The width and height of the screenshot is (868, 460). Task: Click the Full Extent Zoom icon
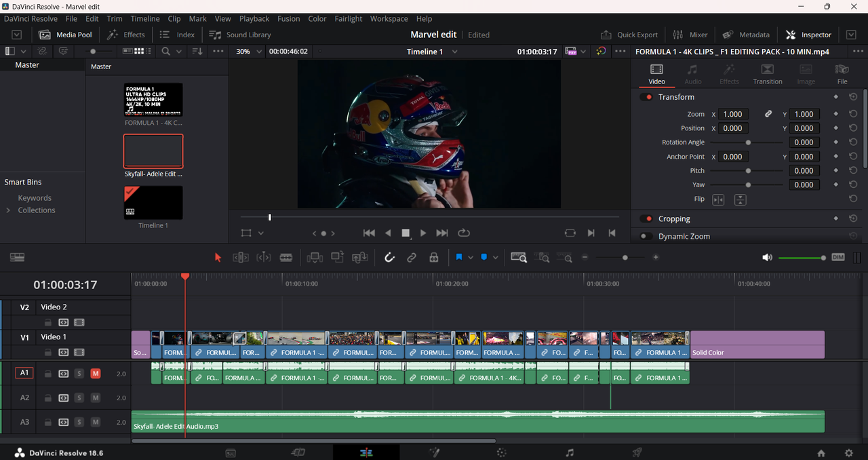519,258
